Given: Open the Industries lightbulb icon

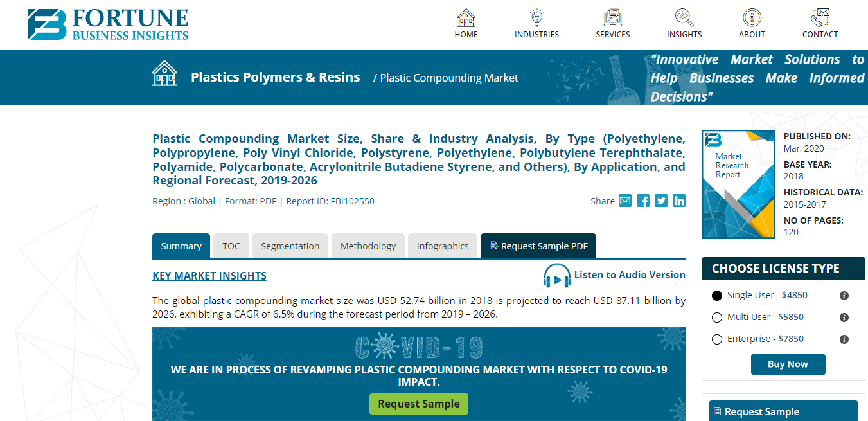Looking at the screenshot, I should pyautogui.click(x=536, y=17).
